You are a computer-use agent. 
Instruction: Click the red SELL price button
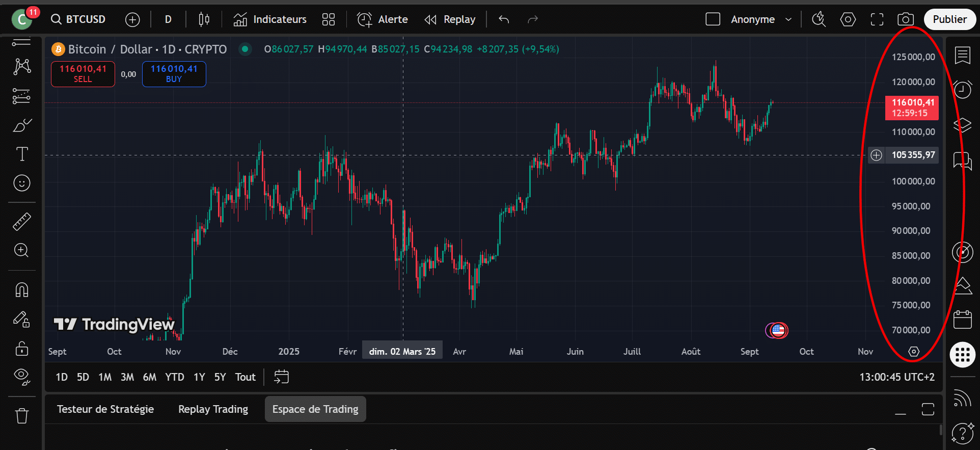pos(83,74)
